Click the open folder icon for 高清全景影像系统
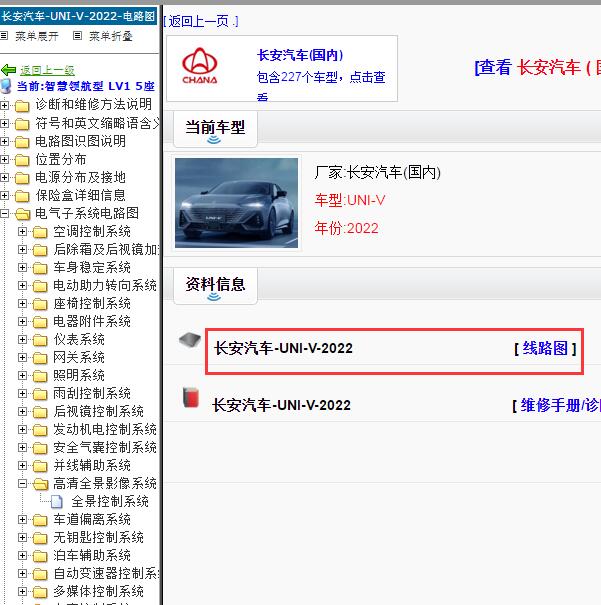This screenshot has height=605, width=601. point(41,484)
